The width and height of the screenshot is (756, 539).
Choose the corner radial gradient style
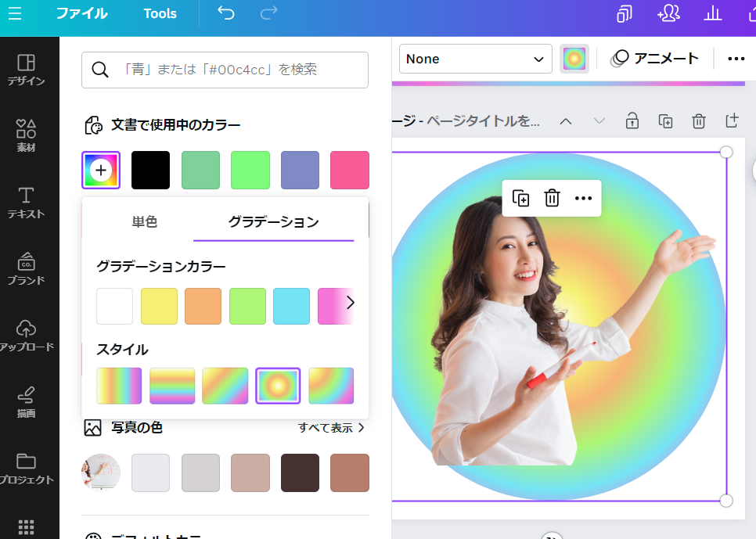tap(331, 386)
